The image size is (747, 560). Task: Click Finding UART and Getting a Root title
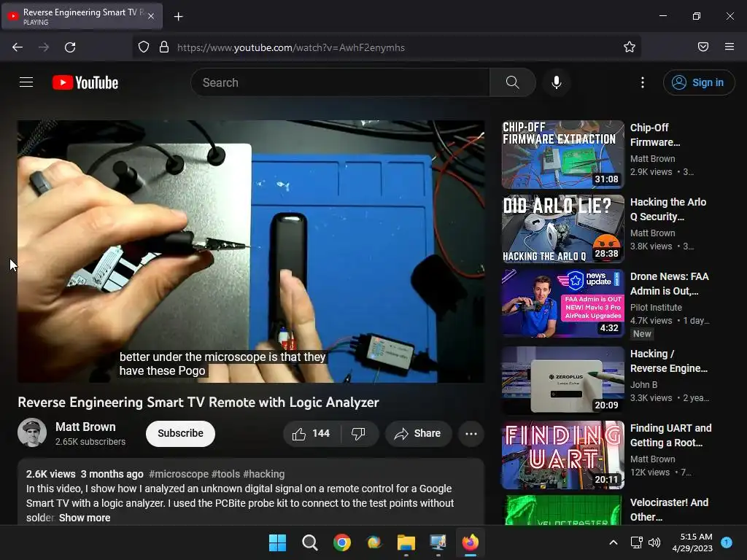671,435
